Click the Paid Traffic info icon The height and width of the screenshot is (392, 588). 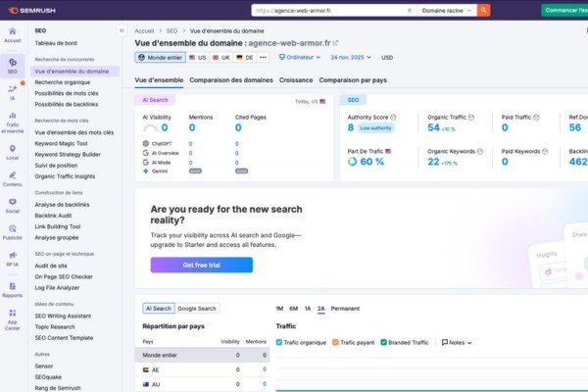(x=536, y=117)
